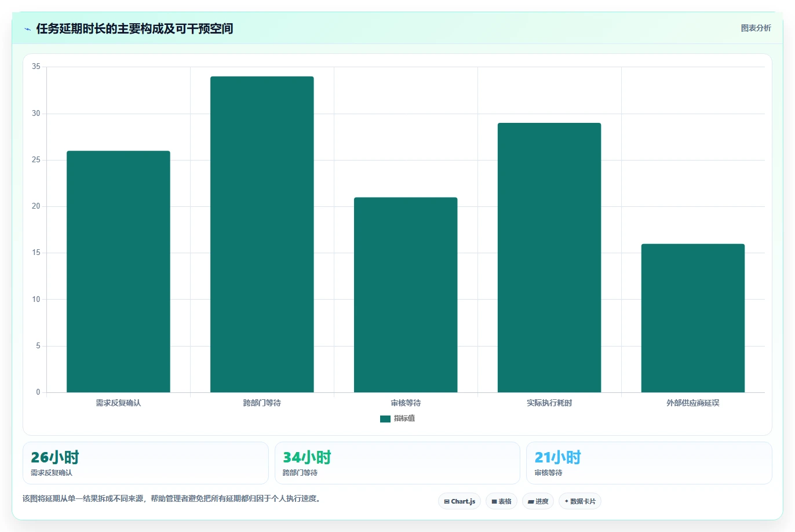The width and height of the screenshot is (795, 532).
Task: Click the 26小时 value card
Action: 145,463
